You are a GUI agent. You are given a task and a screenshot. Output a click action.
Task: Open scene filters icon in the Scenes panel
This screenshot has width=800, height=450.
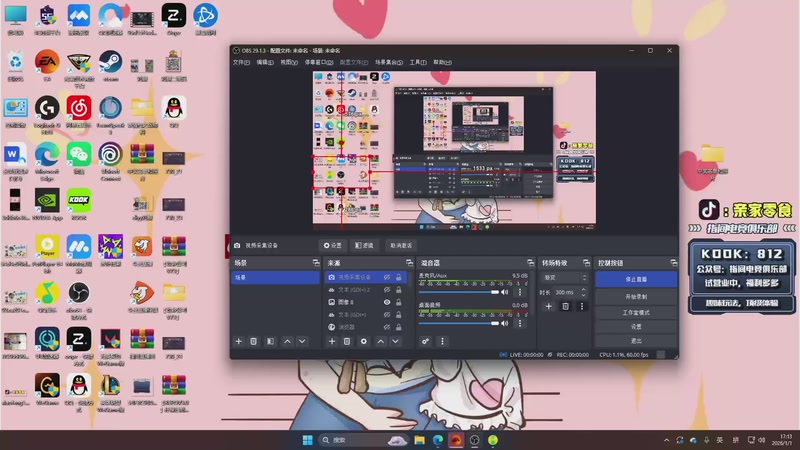click(270, 341)
